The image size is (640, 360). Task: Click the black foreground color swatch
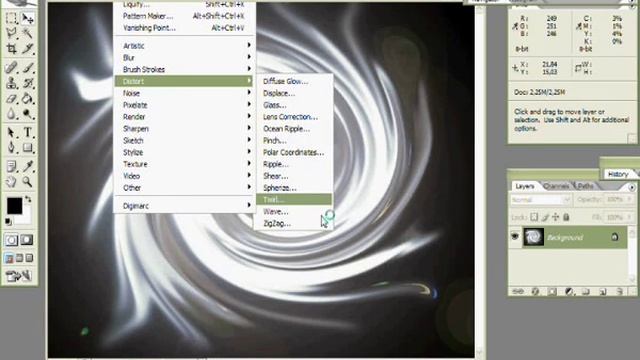[x=14, y=206]
